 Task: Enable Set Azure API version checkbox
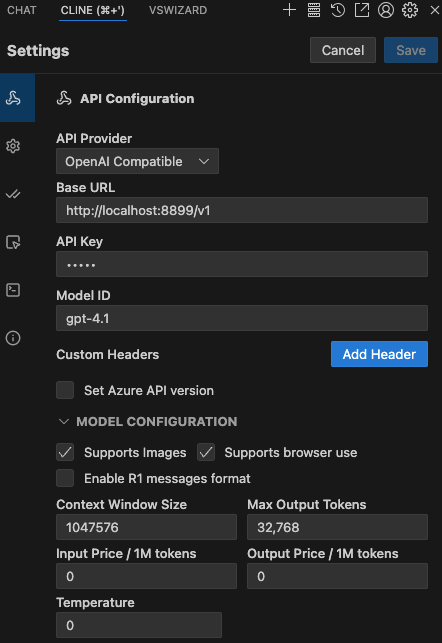65,390
